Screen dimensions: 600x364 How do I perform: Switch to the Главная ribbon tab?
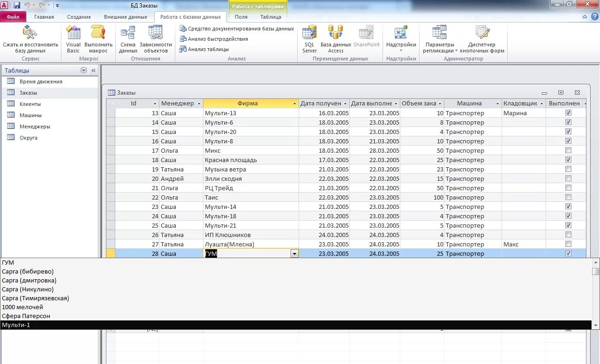point(44,17)
